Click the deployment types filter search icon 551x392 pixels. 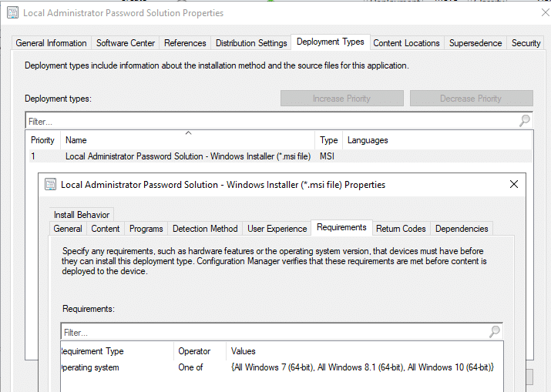point(524,121)
